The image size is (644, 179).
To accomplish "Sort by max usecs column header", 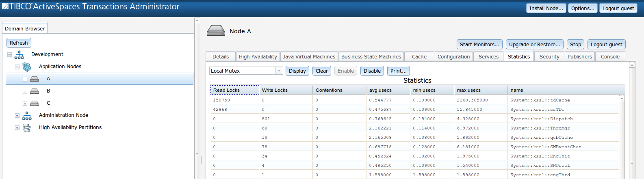I will pos(480,90).
